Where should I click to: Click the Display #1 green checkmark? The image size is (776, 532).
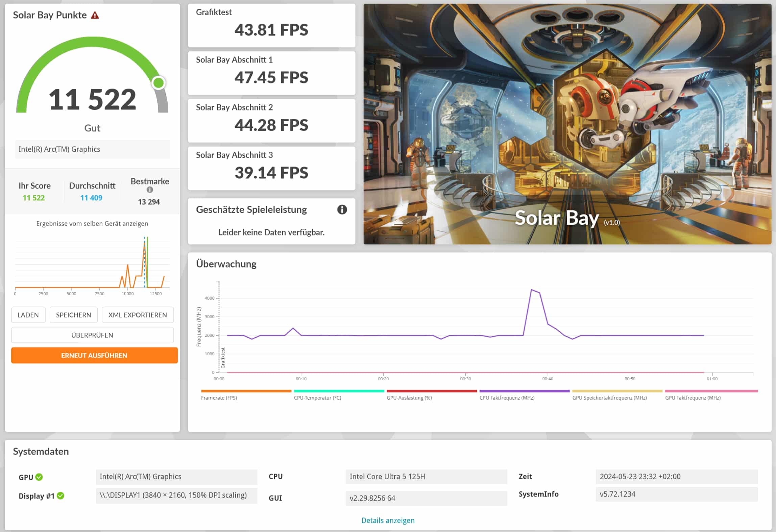pyautogui.click(x=60, y=496)
